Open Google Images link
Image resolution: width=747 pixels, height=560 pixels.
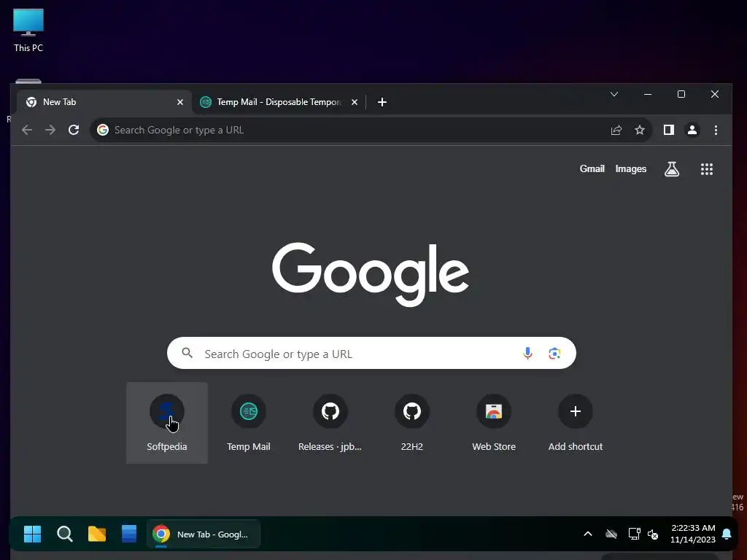click(631, 168)
